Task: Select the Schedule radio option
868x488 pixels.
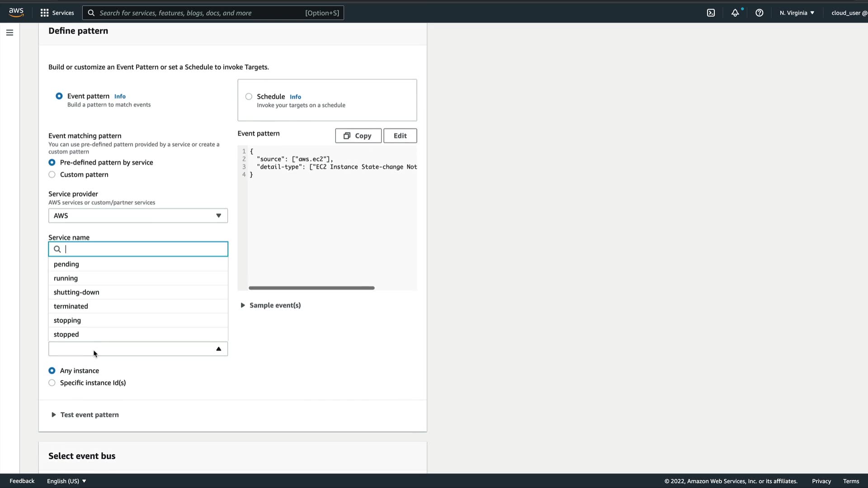Action: click(x=249, y=97)
